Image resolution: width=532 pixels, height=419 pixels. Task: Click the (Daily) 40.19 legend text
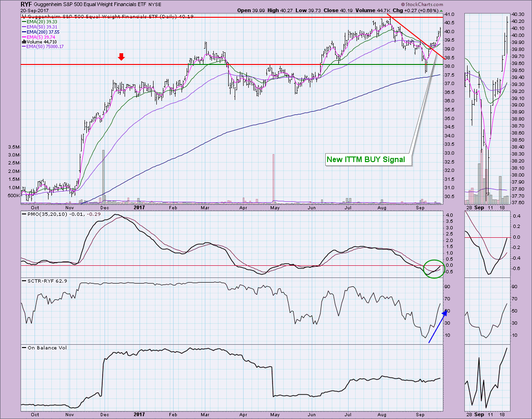[176, 17]
